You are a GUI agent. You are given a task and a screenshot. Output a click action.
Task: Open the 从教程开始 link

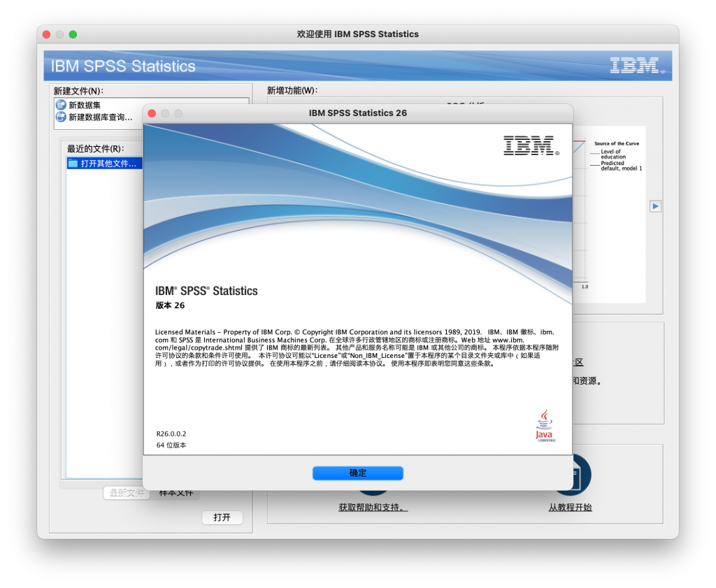pyautogui.click(x=571, y=507)
